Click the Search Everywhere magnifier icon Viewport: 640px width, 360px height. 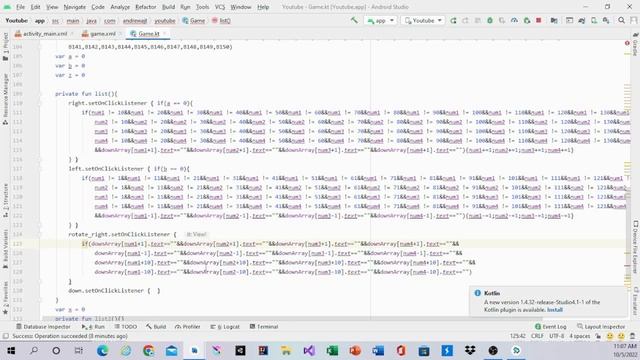click(621, 20)
